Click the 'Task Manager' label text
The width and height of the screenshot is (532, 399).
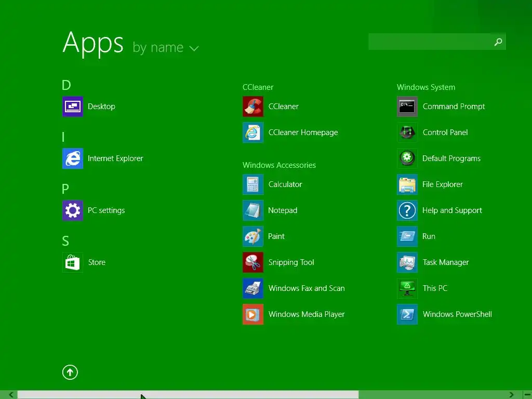[x=446, y=262]
